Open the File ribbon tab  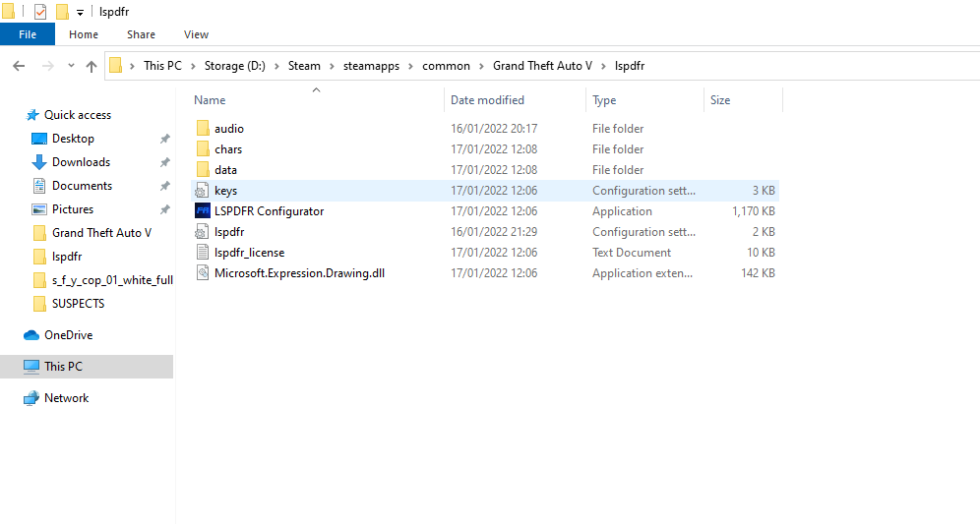point(28,34)
